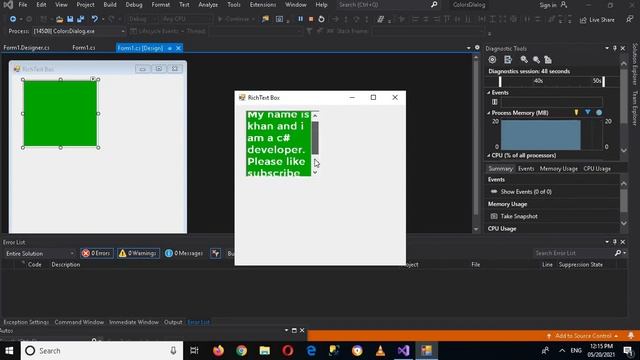Open VLC from the taskbar
This screenshot has height=360, width=640.
coord(380,351)
